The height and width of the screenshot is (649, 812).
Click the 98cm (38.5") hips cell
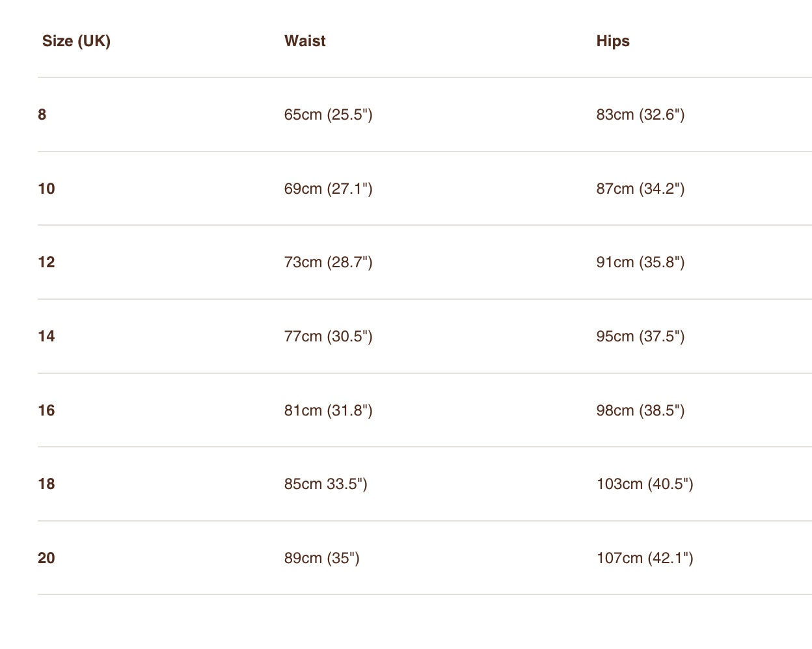[640, 410]
